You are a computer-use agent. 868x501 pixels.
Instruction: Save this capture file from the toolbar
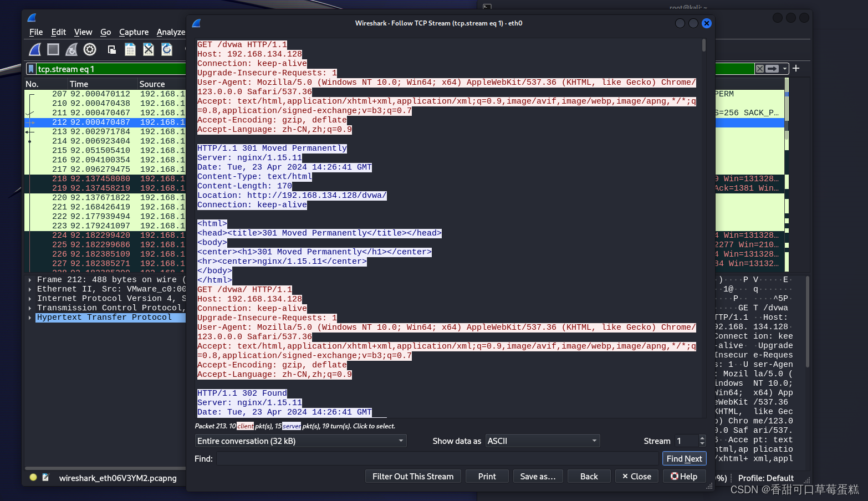[x=130, y=50]
